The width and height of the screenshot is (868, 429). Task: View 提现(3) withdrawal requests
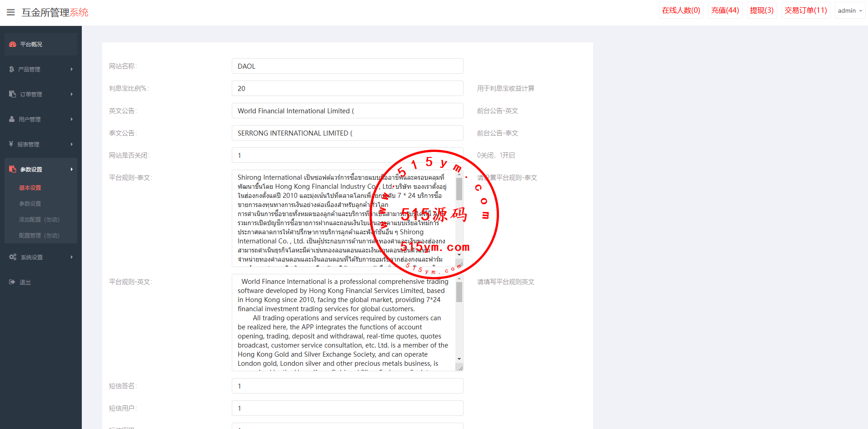tap(762, 10)
